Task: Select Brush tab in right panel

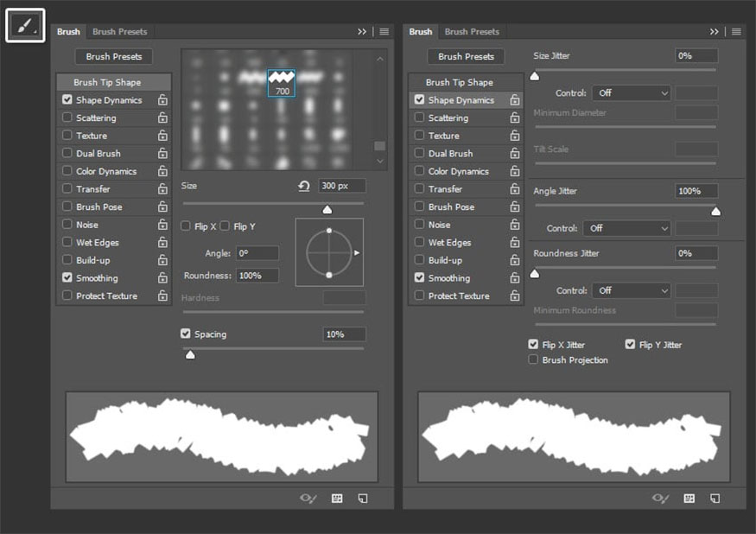Action: 421,32
